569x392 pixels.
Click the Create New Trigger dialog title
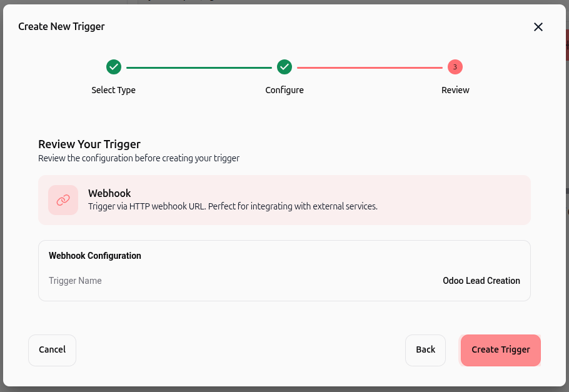click(61, 26)
